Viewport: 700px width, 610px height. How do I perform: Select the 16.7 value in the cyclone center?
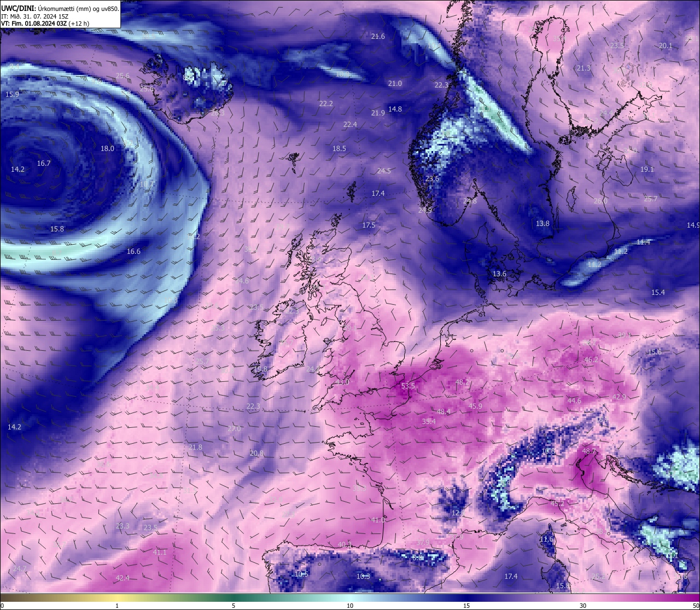tap(44, 164)
